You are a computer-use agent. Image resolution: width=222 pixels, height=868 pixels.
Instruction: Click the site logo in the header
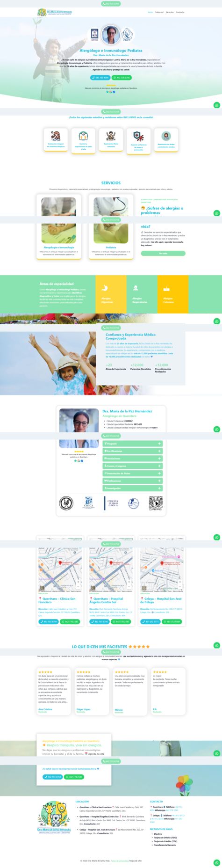point(55,12)
